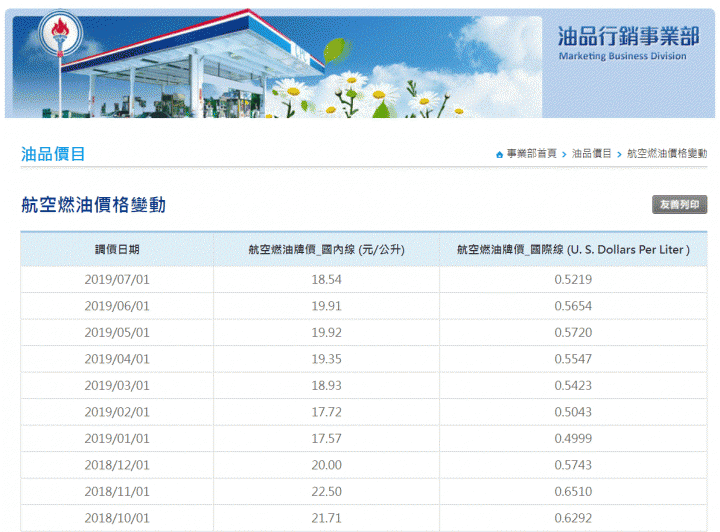The image size is (720, 532).
Task: Click the 友善列印 print button
Action: click(679, 204)
